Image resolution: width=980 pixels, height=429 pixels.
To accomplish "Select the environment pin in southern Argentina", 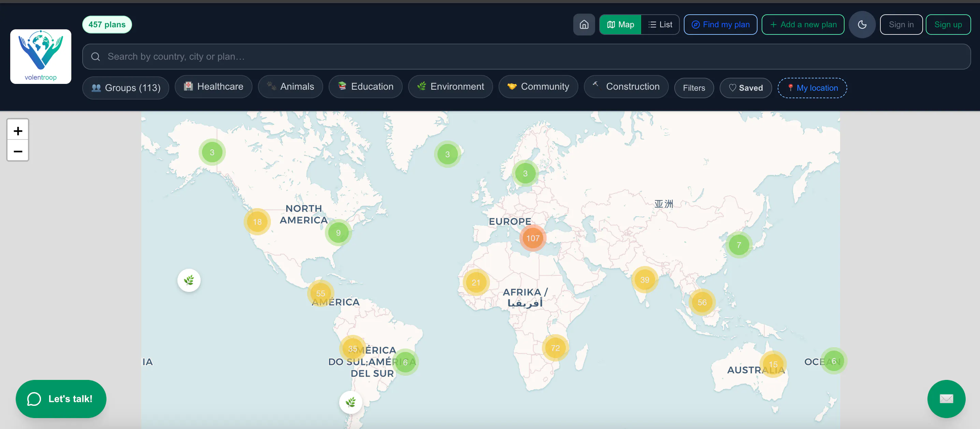I will 350,402.
